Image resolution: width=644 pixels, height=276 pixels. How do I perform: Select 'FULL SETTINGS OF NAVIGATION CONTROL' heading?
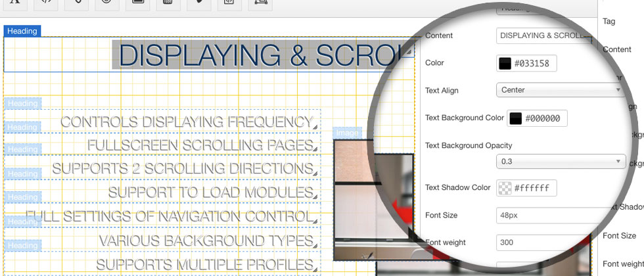pos(170,216)
